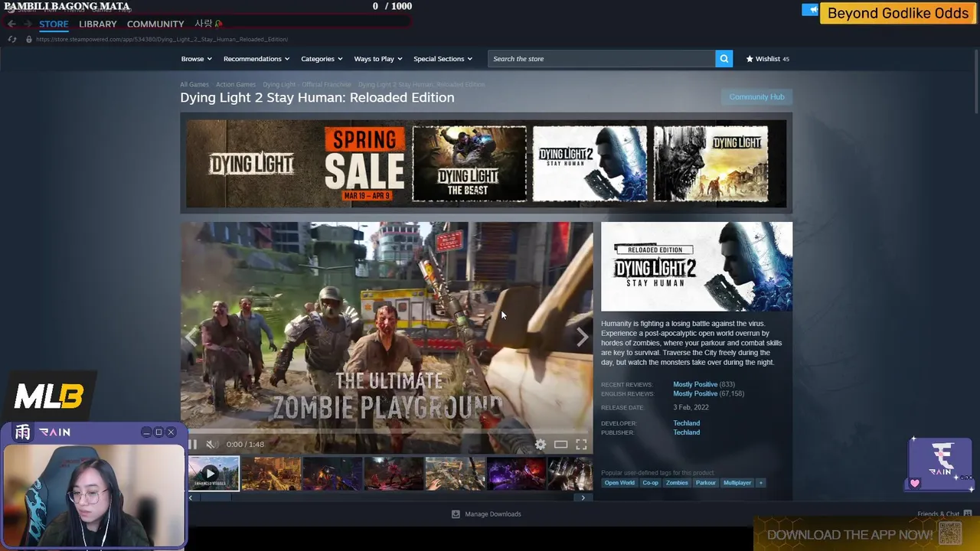Viewport: 980px width, 551px height.
Task: Select the second media thumbnail with yellow scene
Action: tap(271, 474)
